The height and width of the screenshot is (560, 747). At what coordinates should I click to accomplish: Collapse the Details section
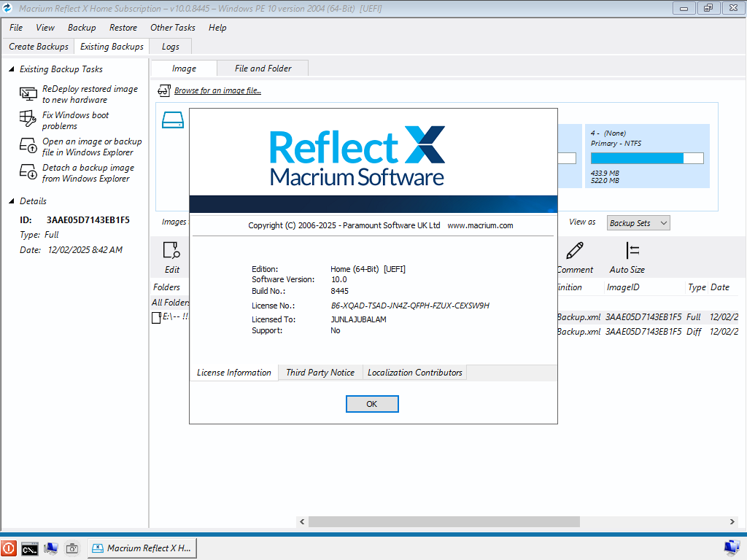[12, 201]
